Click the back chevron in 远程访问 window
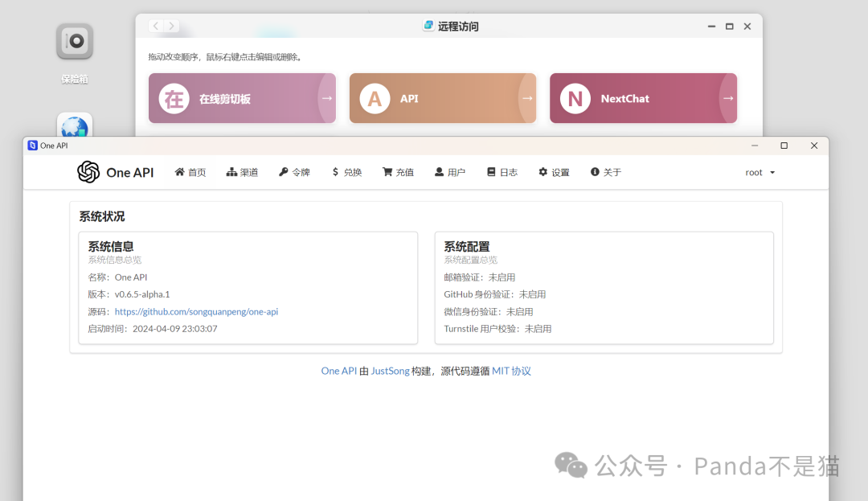The image size is (868, 501). [x=155, y=25]
